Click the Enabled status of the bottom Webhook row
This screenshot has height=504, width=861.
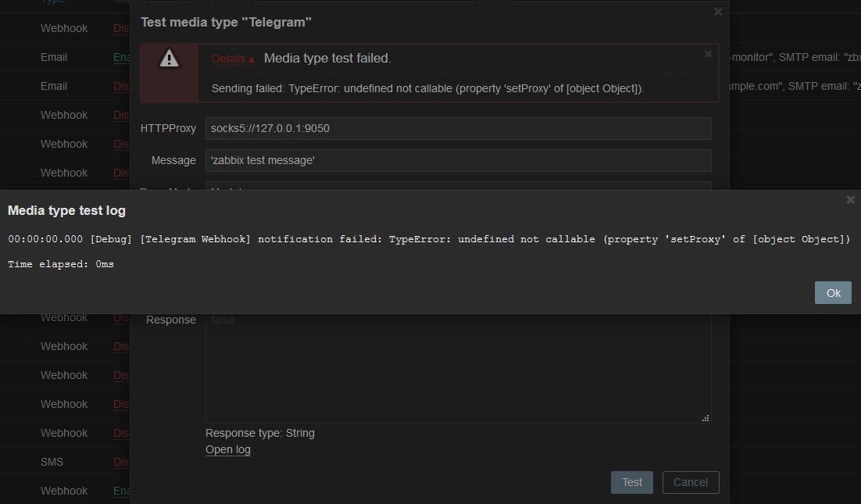[121, 491]
